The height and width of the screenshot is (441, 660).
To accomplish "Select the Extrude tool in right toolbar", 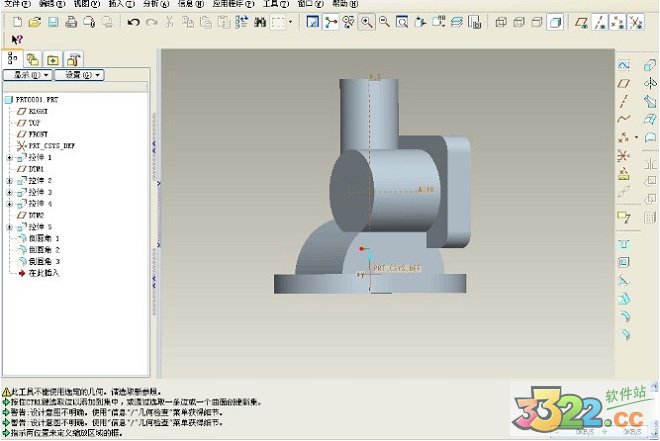I will pos(650,65).
